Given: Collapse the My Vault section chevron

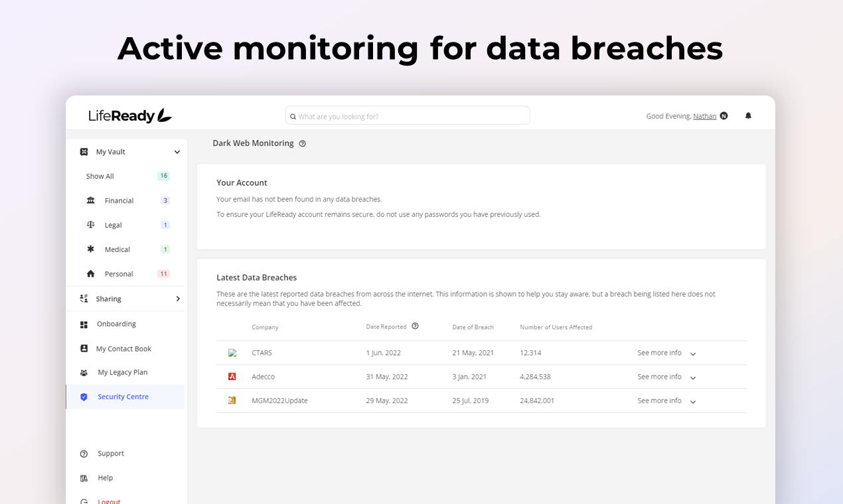Looking at the screenshot, I should 177,152.
